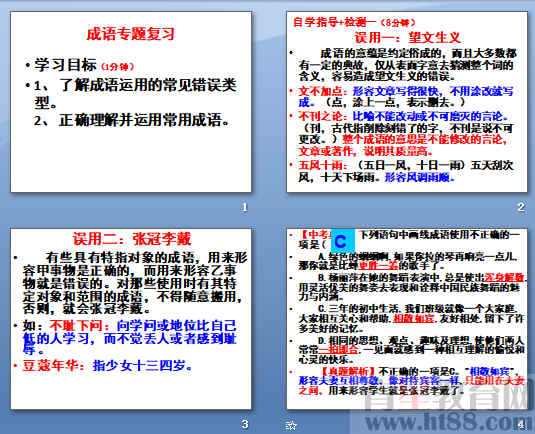
Task: Select slide 2 thumbnail 误用一：望文生义
Action: pos(407,102)
